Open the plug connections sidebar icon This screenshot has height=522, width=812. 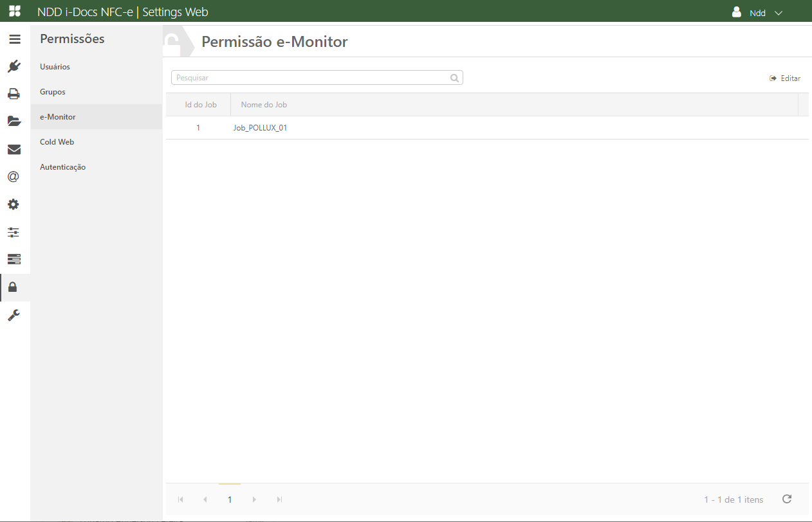coord(14,66)
